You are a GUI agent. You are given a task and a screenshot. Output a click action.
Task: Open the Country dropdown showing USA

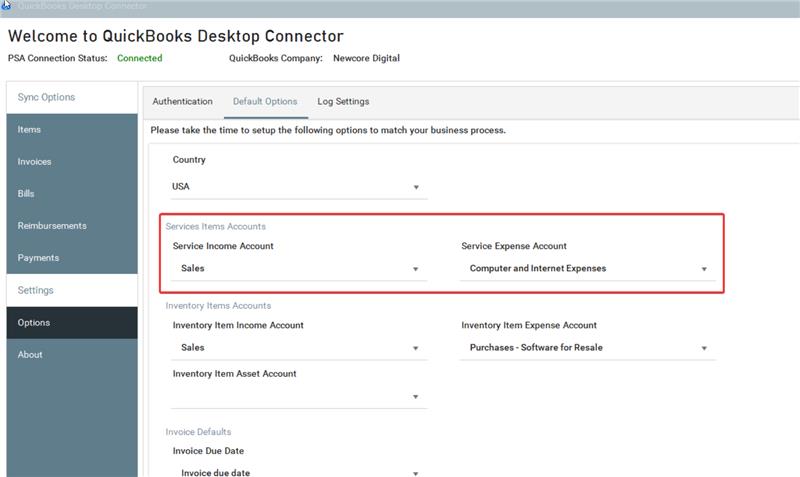pos(299,187)
